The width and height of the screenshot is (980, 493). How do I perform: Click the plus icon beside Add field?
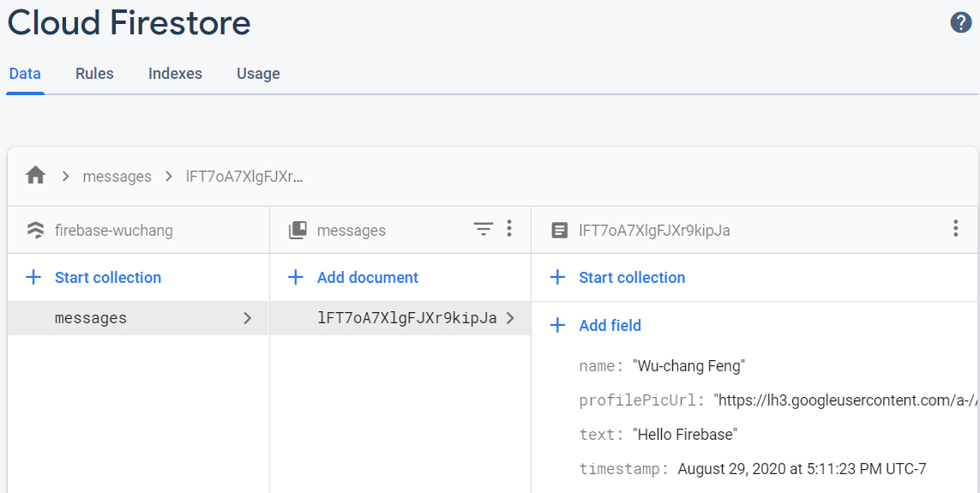(557, 325)
